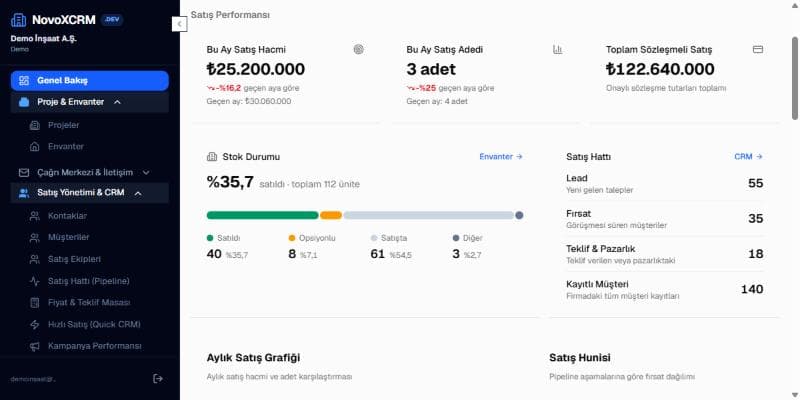
Task: Click the Hızlı Satış lightning icon
Action: [x=35, y=324]
